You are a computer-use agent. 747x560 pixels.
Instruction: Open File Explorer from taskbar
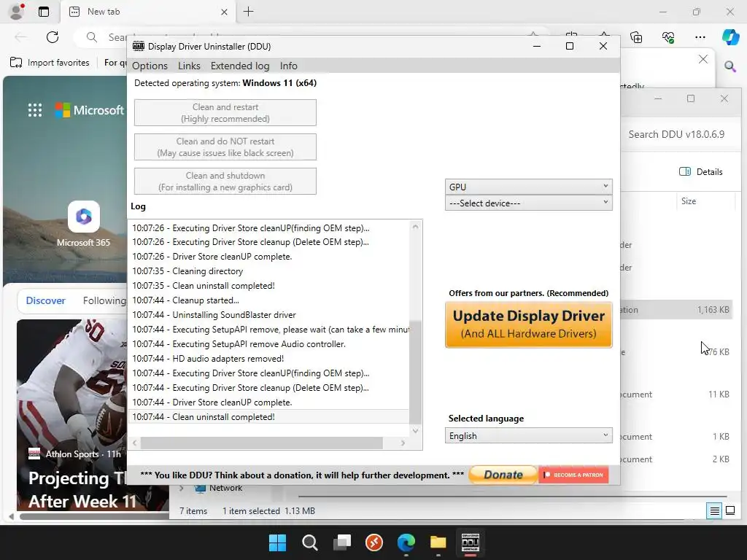tap(438, 542)
